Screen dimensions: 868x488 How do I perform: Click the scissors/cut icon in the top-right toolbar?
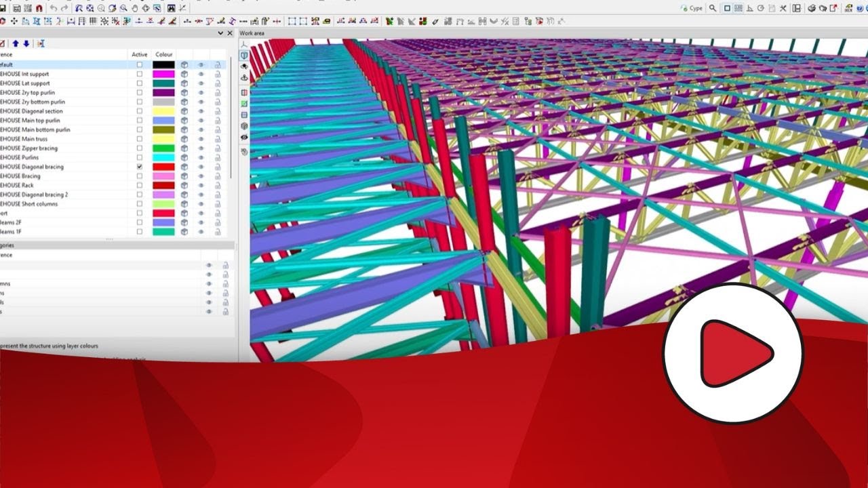(x=783, y=8)
